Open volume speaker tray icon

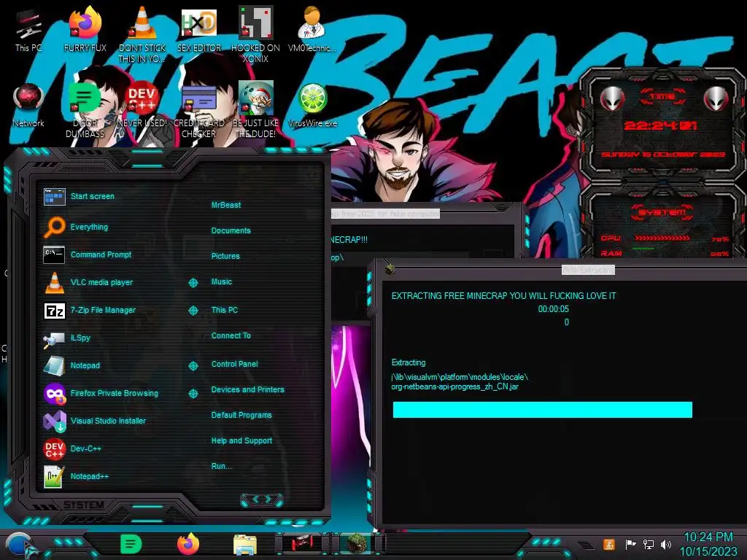[666, 544]
